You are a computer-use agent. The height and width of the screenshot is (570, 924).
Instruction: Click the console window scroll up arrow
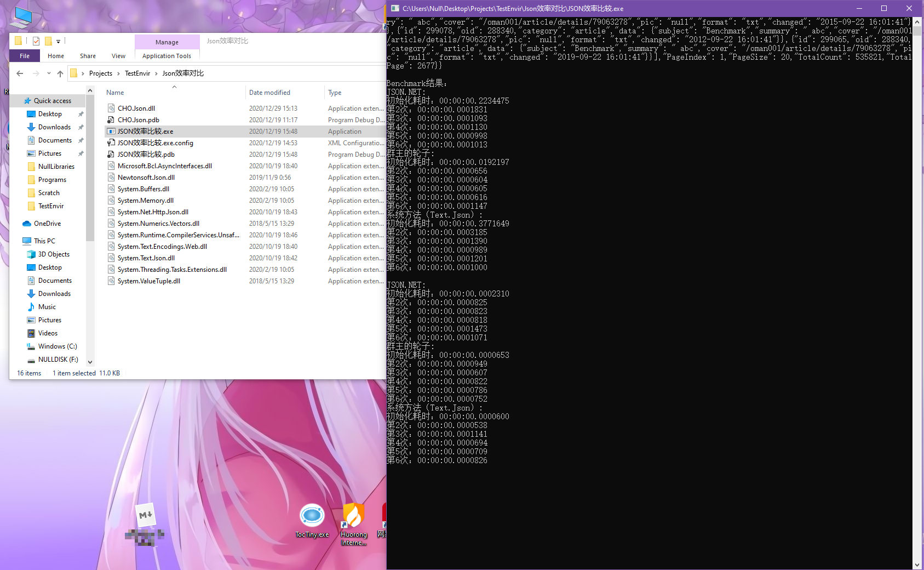point(917,21)
